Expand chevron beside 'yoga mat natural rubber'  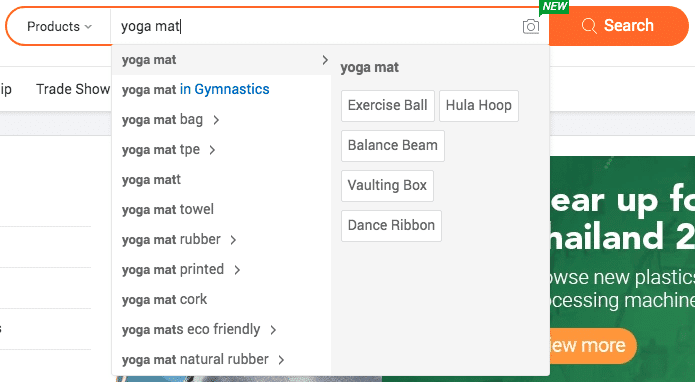pyautogui.click(x=281, y=360)
